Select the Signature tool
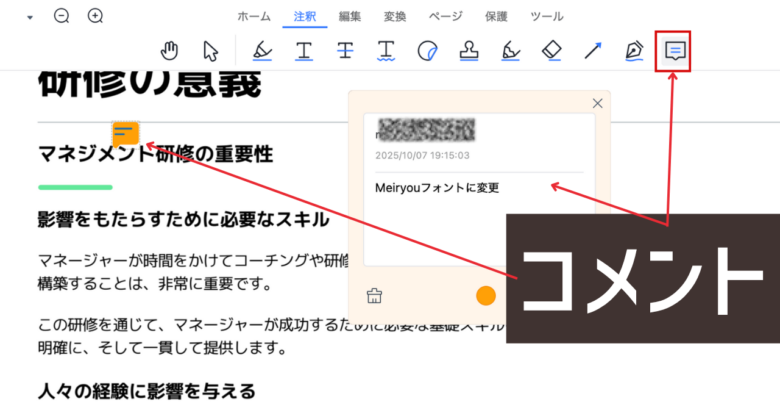Viewport: 780px width, 410px height. 510,50
